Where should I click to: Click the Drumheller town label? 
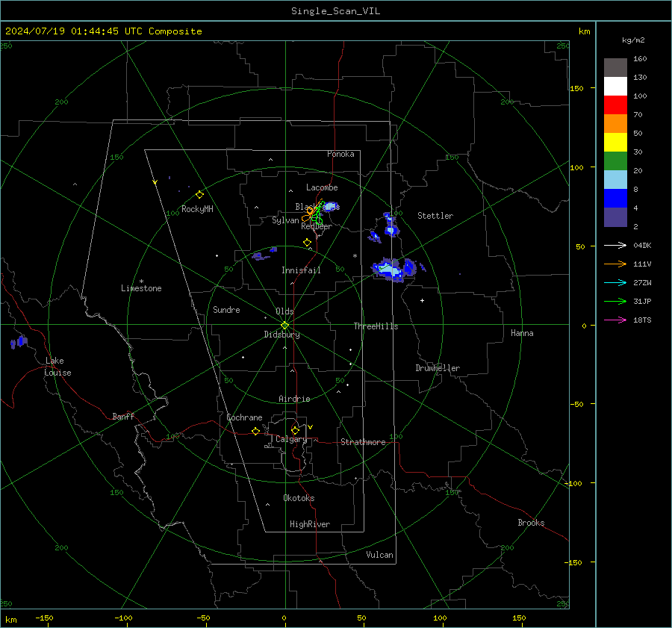point(438,368)
